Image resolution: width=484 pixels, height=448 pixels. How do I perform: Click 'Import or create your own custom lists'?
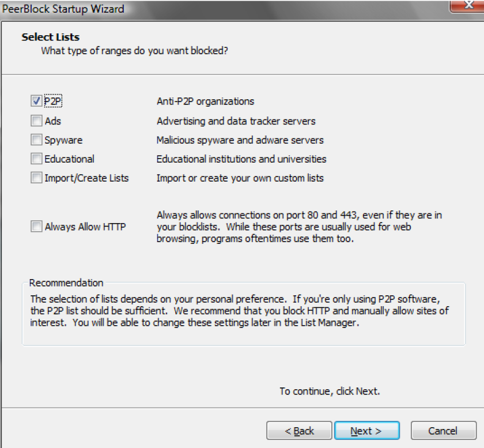240,178
